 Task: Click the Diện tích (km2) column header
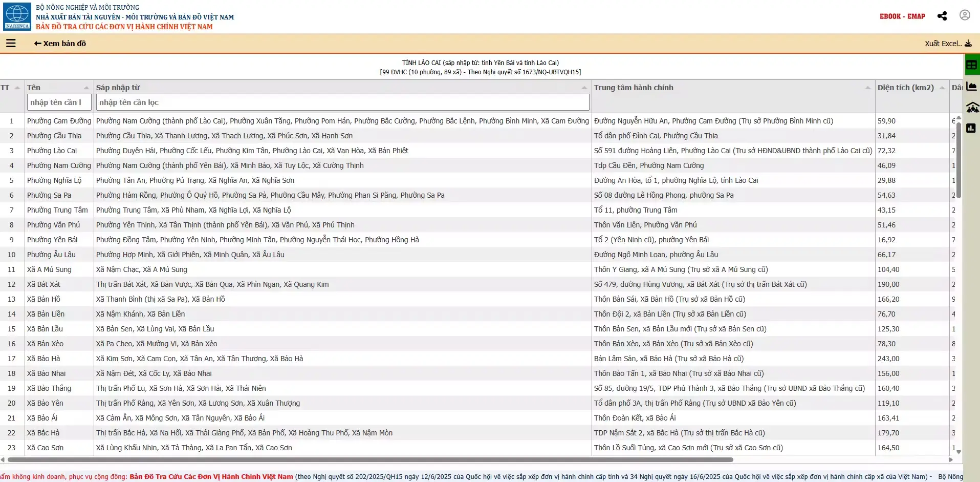tap(906, 88)
